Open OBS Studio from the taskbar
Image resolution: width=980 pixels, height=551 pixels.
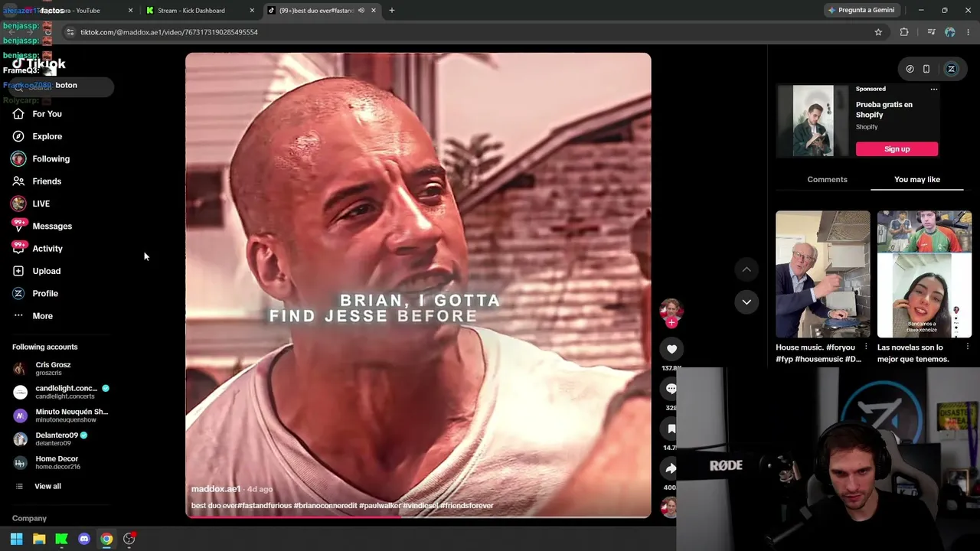pyautogui.click(x=129, y=539)
